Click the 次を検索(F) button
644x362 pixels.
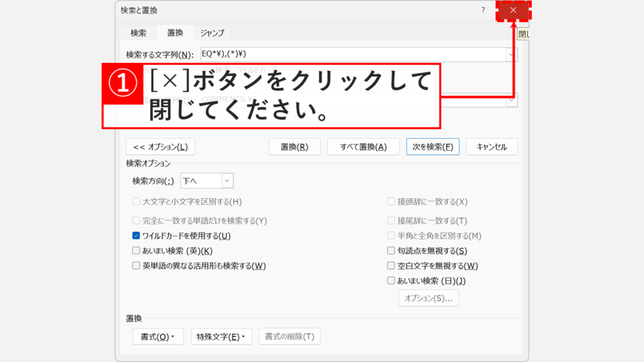[x=433, y=146]
